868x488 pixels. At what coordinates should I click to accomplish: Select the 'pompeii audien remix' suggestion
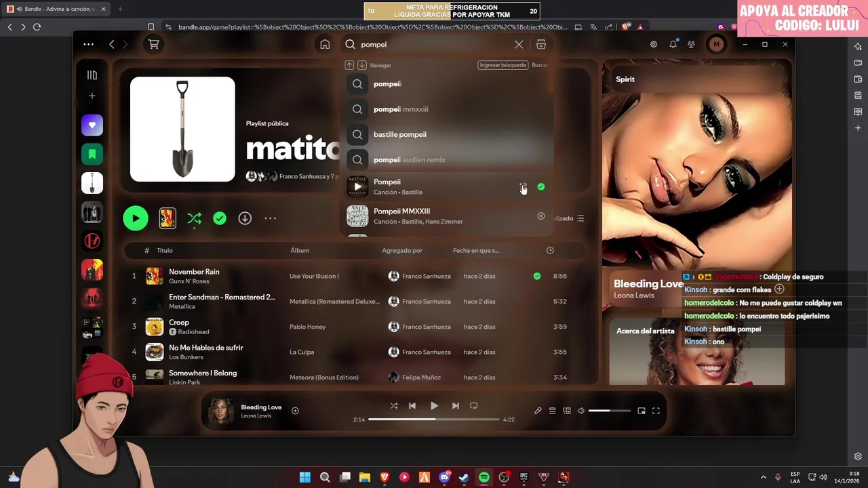pyautogui.click(x=448, y=160)
